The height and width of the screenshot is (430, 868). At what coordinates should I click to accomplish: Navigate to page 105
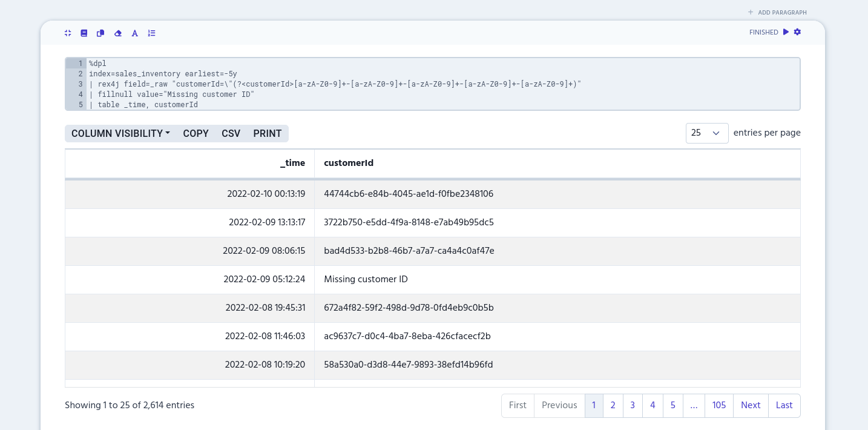(718, 406)
